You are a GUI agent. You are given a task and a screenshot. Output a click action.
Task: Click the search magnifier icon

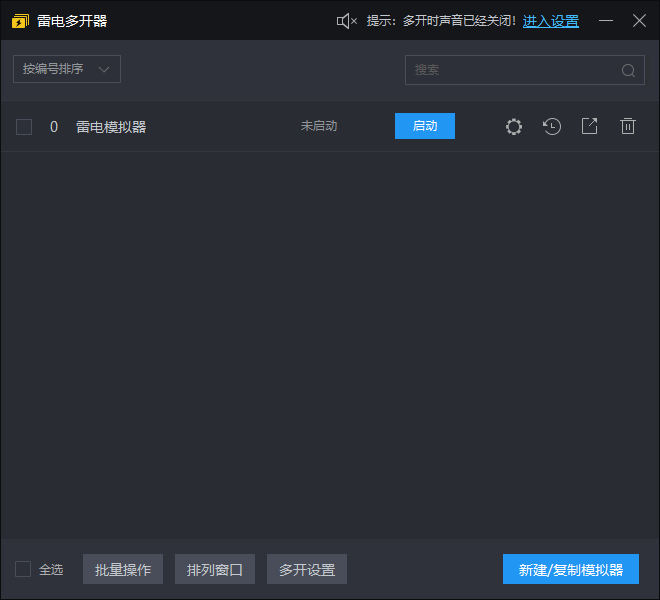click(x=628, y=70)
